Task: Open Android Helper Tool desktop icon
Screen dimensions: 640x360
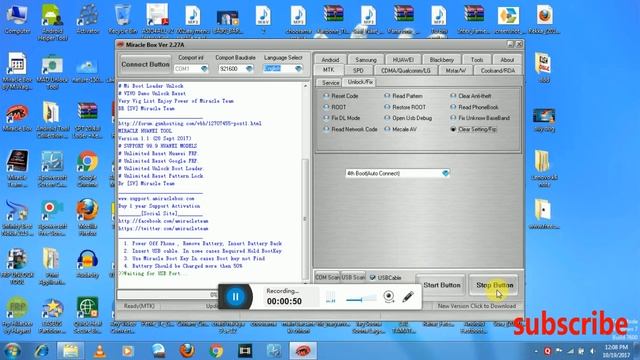Action: click(x=52, y=22)
